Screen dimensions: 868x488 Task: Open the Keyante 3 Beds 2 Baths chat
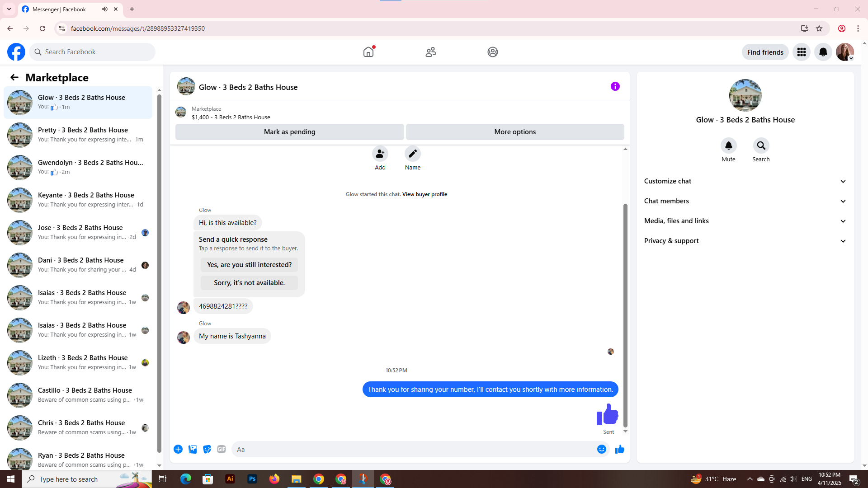[78, 200]
